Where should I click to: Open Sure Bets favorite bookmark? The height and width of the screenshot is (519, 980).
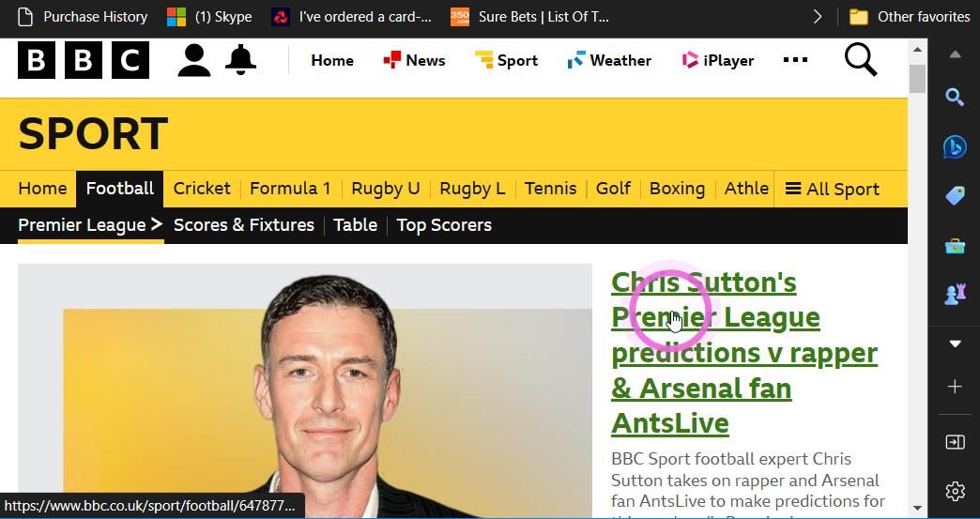(530, 17)
